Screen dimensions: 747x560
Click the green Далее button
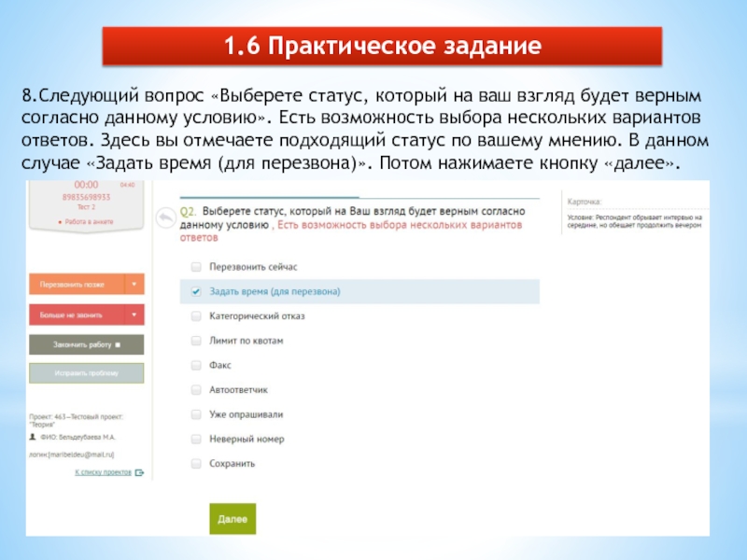pos(233,519)
